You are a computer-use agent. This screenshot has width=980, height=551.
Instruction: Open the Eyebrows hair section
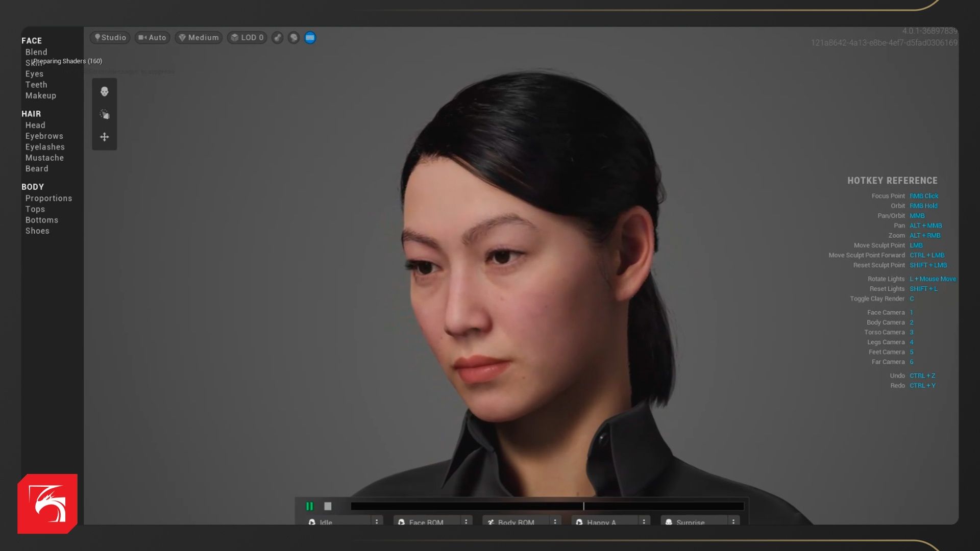pyautogui.click(x=44, y=136)
